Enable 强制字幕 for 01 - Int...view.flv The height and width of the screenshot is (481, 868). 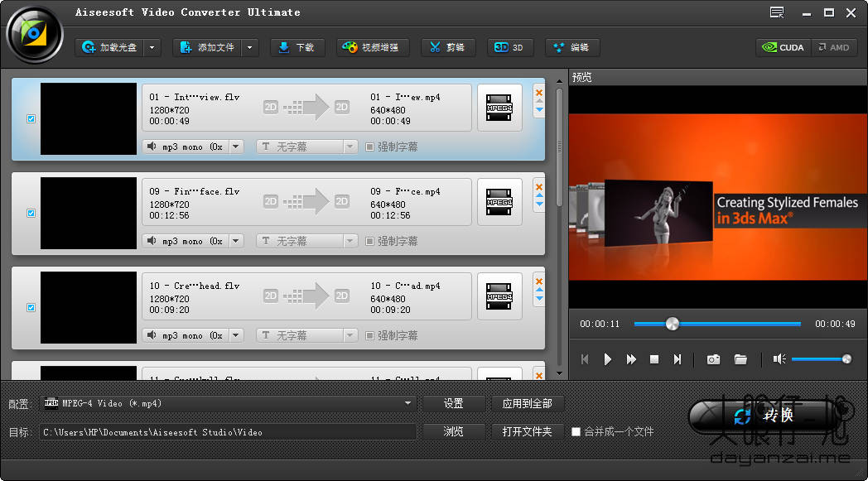369,147
